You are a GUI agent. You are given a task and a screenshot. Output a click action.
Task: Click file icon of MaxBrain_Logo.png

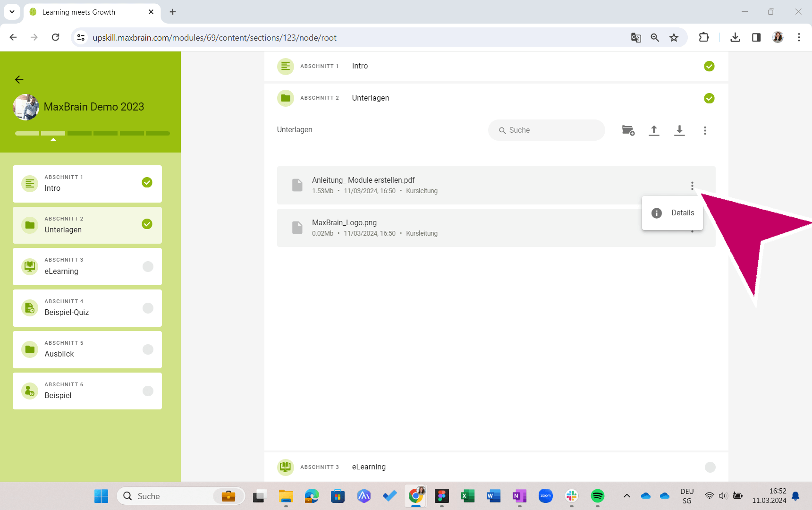point(297,228)
